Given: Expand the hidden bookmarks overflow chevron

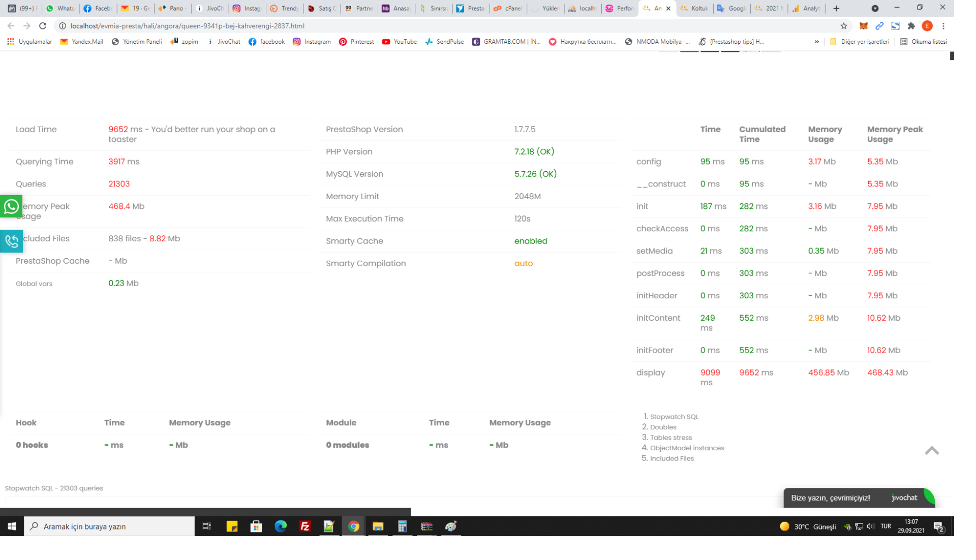Looking at the screenshot, I should pyautogui.click(x=816, y=42).
